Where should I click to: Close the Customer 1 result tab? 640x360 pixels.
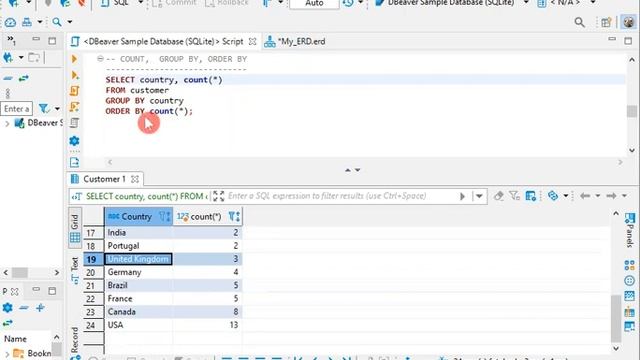pyautogui.click(x=135, y=179)
